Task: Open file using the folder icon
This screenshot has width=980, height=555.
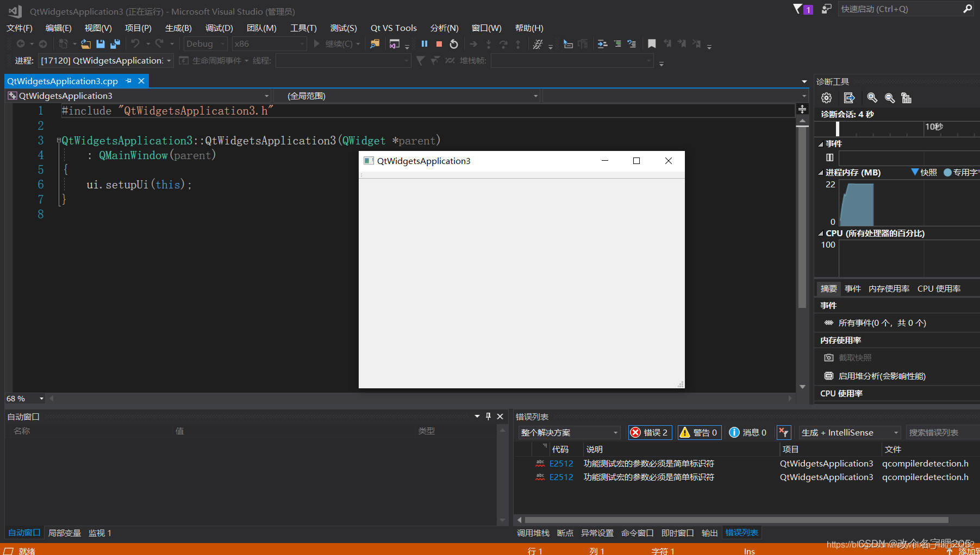Action: point(86,44)
